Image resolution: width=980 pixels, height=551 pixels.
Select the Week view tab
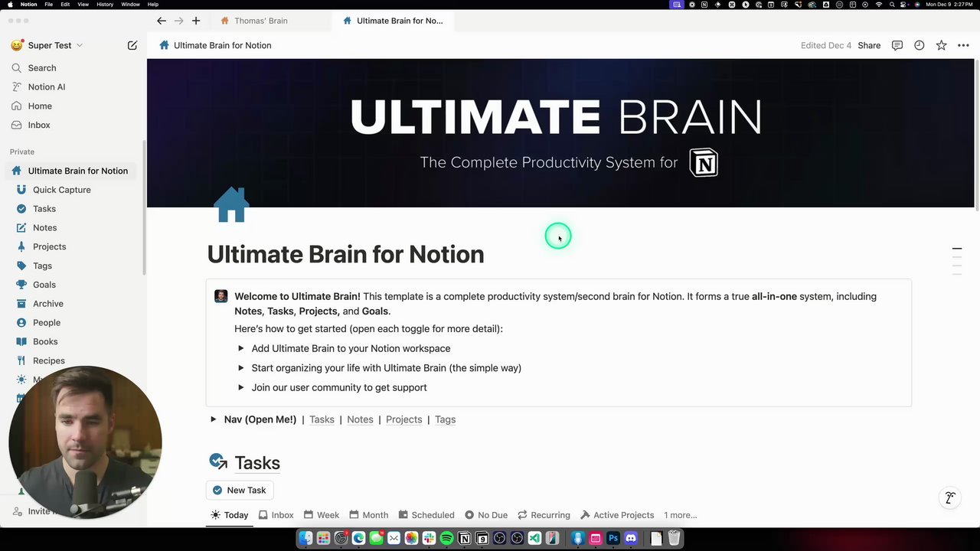click(x=322, y=515)
